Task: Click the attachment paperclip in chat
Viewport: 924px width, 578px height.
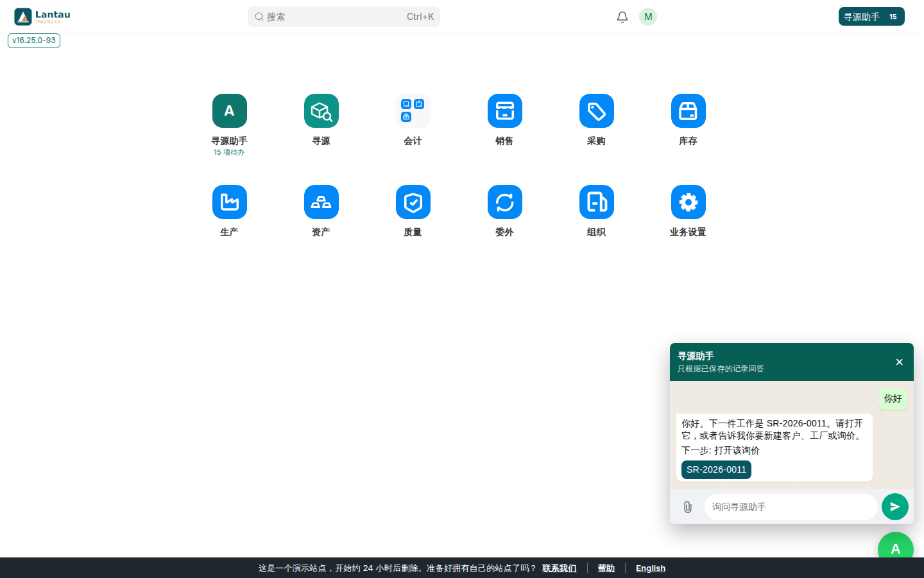Action: pyautogui.click(x=687, y=507)
